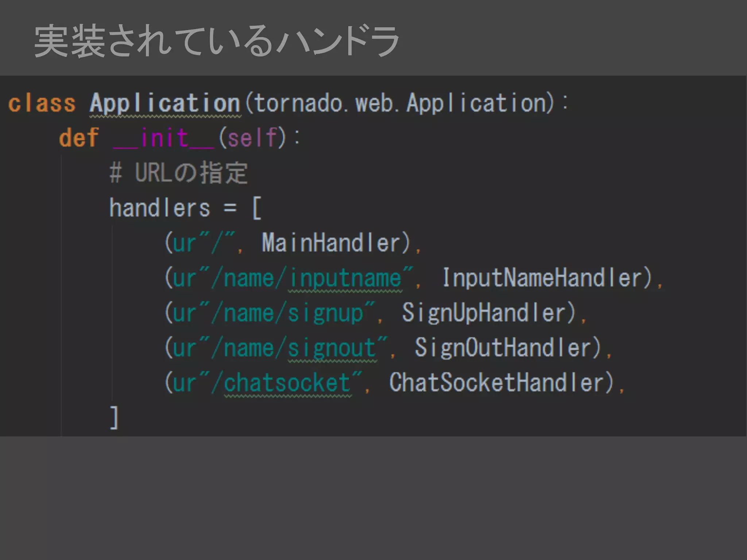Click ChatSocketHandler class reference
Image resolution: width=747 pixels, height=560 pixels.
[496, 383]
